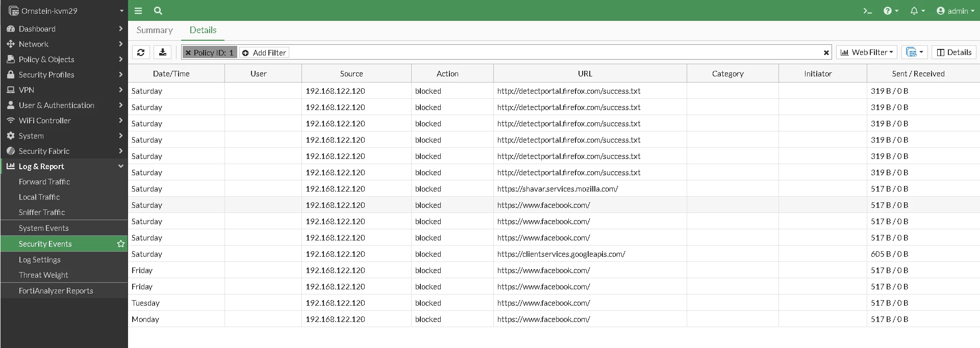980x348 pixels.
Task: Click the VPN laptop icon
Action: pos(11,90)
